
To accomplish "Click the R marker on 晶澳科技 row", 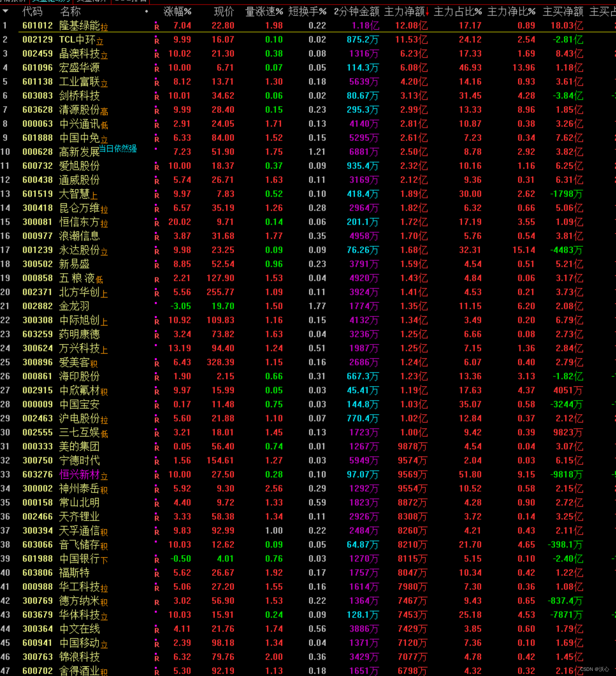I will (157, 54).
